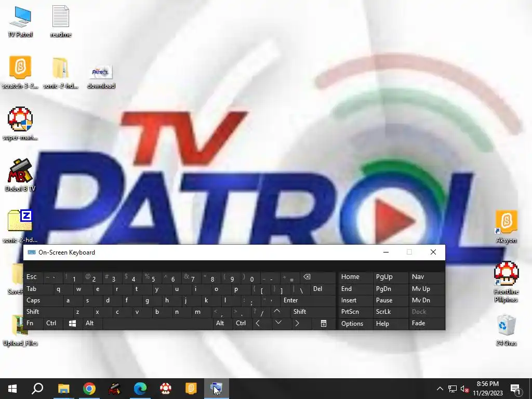Click the Insert key
The image size is (532, 399).
[355, 300]
